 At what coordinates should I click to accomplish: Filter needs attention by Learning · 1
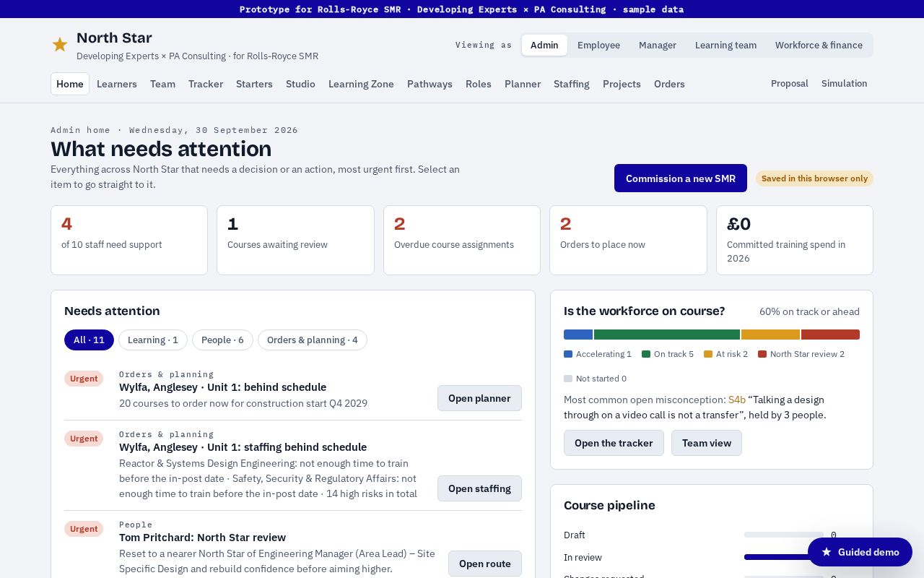[153, 340]
